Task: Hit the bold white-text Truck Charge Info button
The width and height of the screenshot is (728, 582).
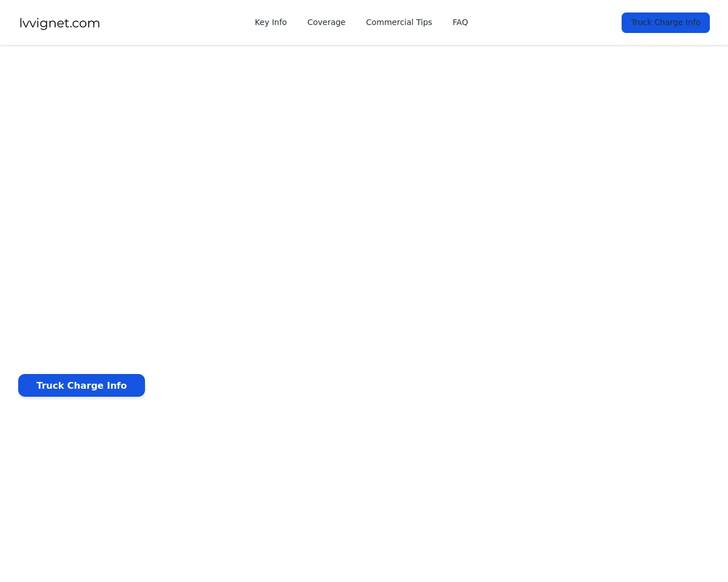Action: (x=81, y=385)
